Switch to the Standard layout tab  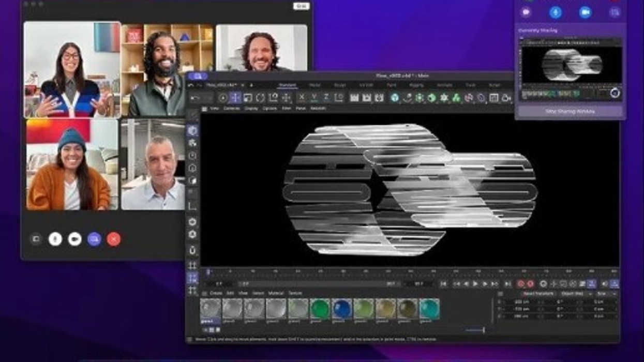tap(287, 85)
